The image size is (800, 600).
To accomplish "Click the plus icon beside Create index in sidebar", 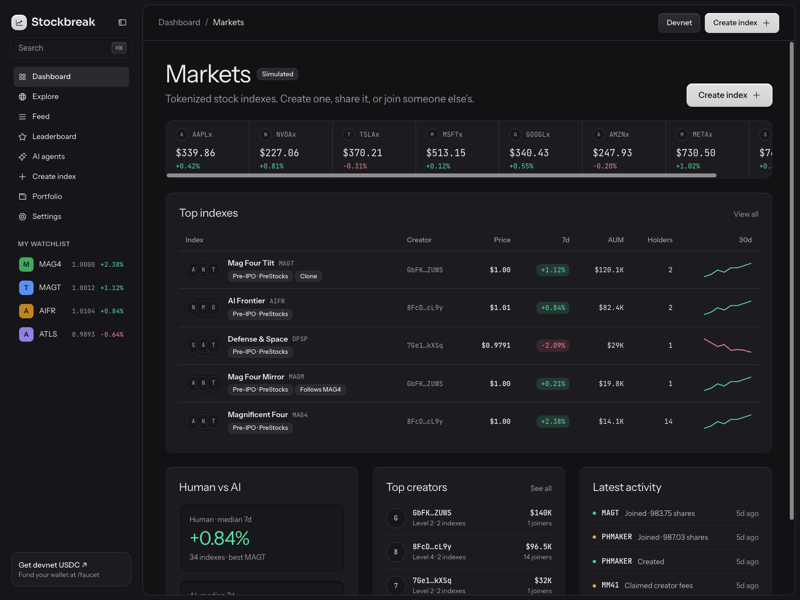I will point(22,177).
